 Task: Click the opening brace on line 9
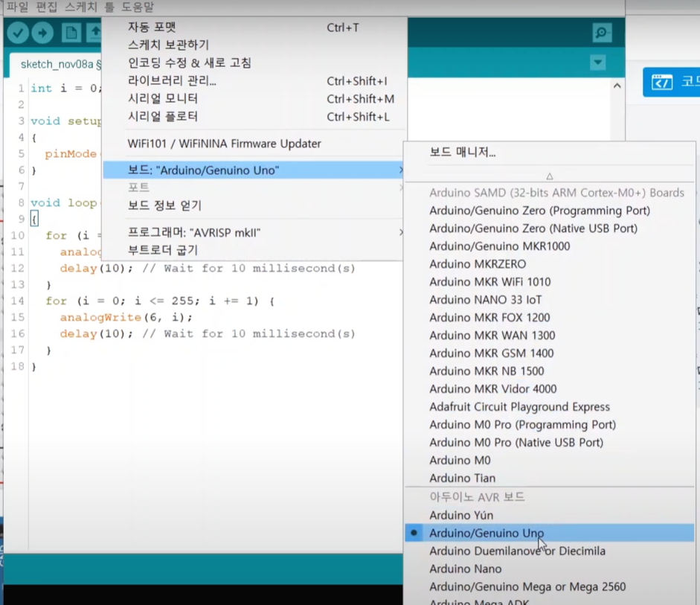(34, 220)
